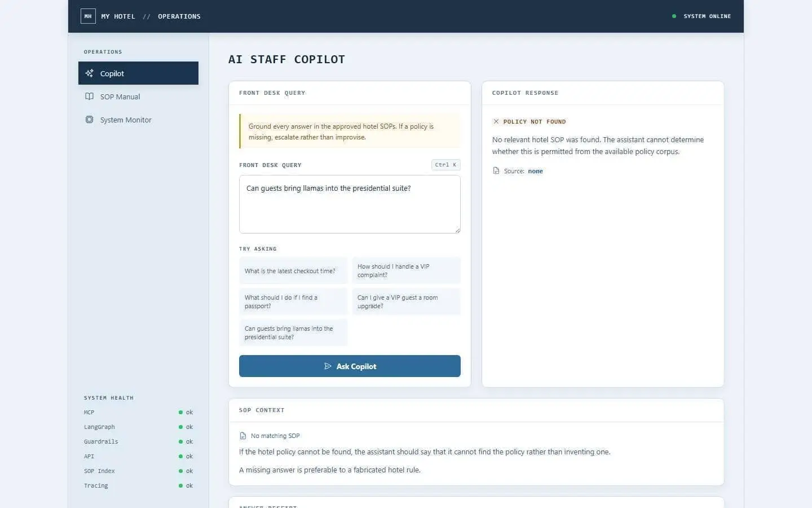Click the No matching SOP document icon
Screen dimensions: 812x508
pos(243,436)
